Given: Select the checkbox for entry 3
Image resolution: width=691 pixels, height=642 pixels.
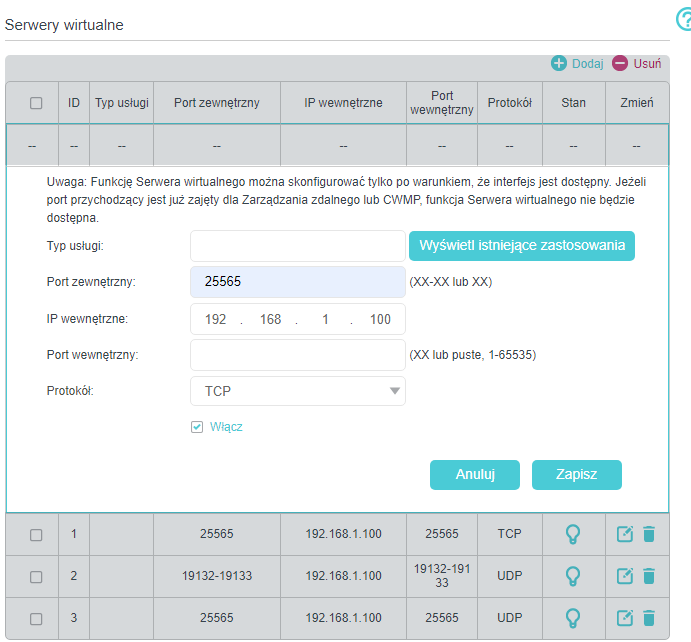Looking at the screenshot, I should coord(36,619).
